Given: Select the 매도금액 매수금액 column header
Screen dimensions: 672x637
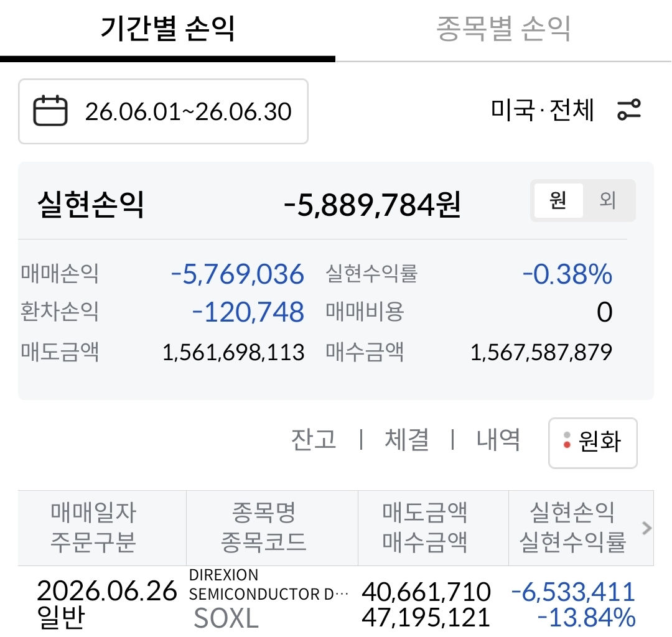Looking at the screenshot, I should (x=433, y=528).
